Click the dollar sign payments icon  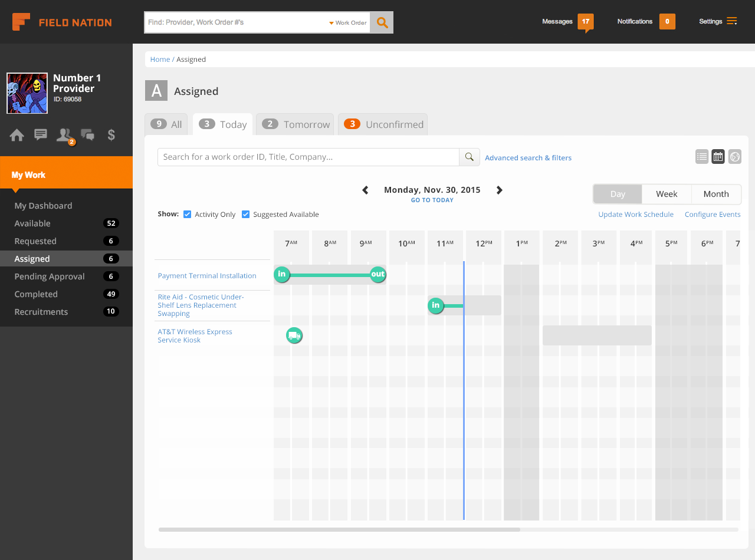(x=111, y=135)
